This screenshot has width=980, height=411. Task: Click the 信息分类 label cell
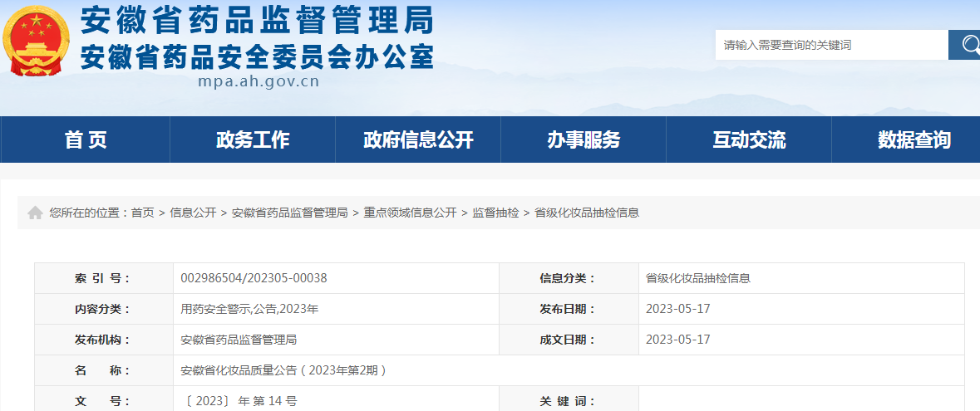pos(569,279)
